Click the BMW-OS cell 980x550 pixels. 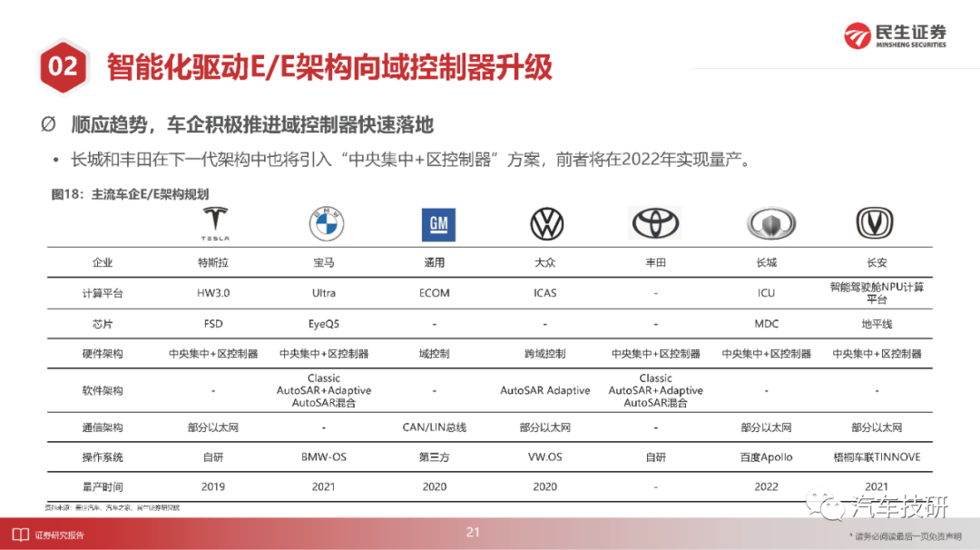[x=324, y=457]
